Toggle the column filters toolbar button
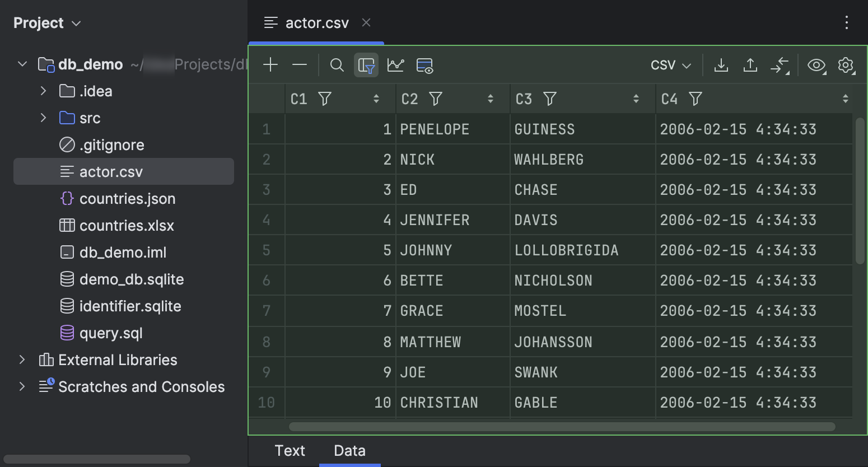This screenshot has height=467, width=868. [x=366, y=65]
